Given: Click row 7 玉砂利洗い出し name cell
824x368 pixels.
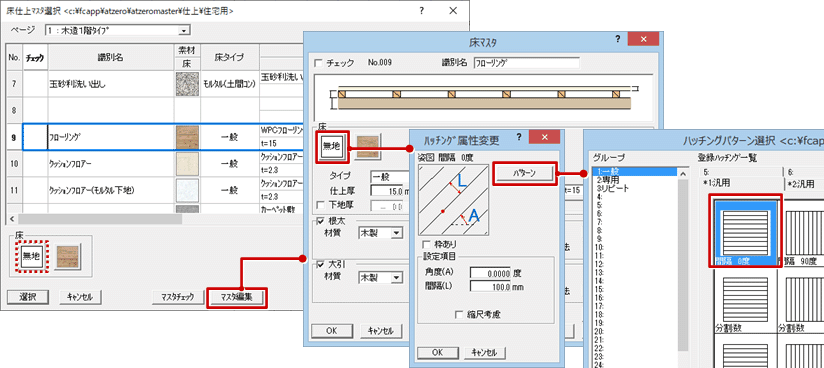Looking at the screenshot, I should [x=111, y=84].
